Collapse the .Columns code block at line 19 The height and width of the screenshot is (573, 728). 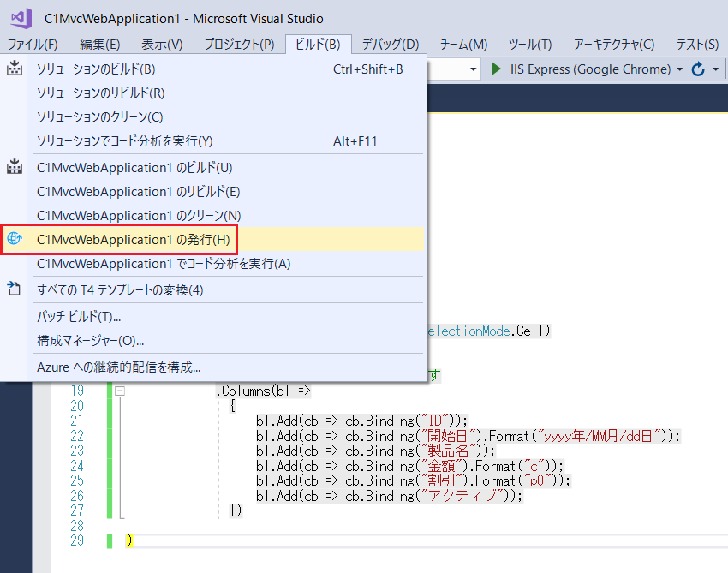click(120, 391)
